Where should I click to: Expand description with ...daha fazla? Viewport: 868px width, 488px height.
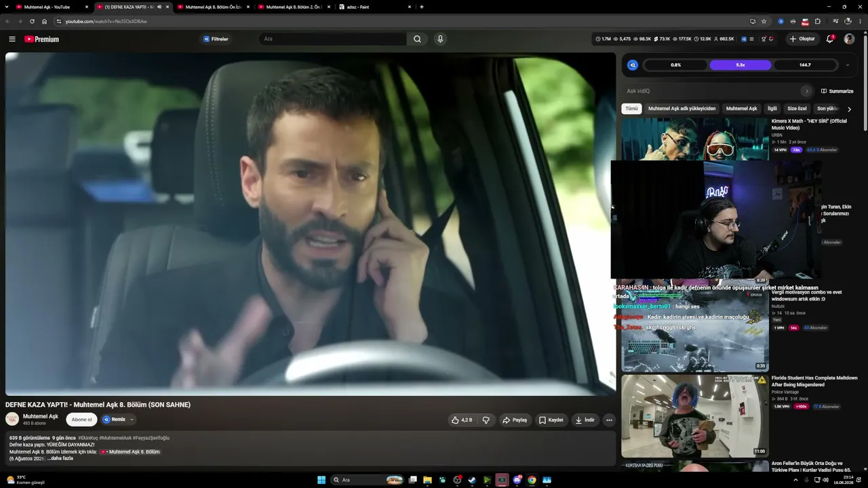point(60,459)
